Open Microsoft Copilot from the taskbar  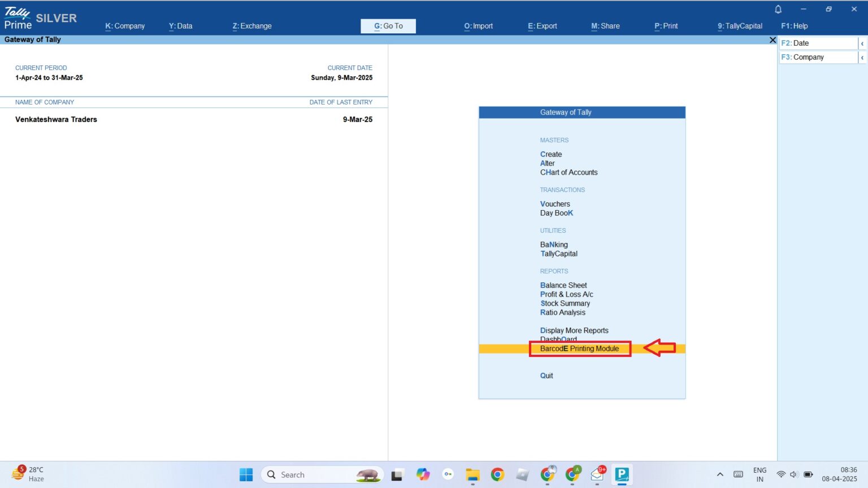[423, 474]
